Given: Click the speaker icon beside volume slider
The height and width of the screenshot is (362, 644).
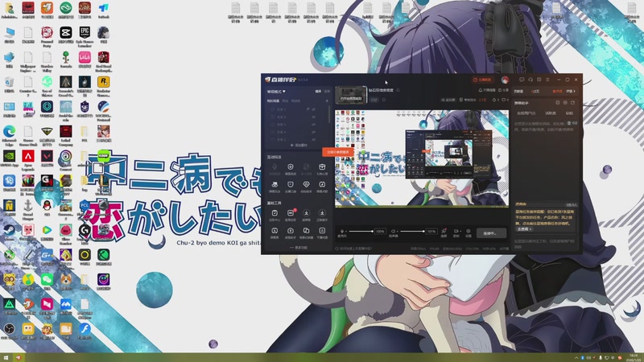Looking at the screenshot, I should (393, 232).
